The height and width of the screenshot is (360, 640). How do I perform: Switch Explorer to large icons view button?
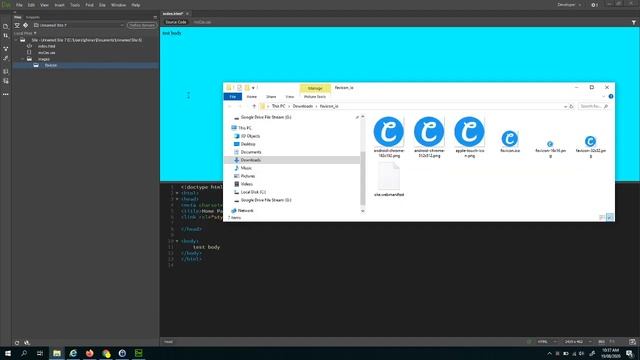tap(610, 218)
